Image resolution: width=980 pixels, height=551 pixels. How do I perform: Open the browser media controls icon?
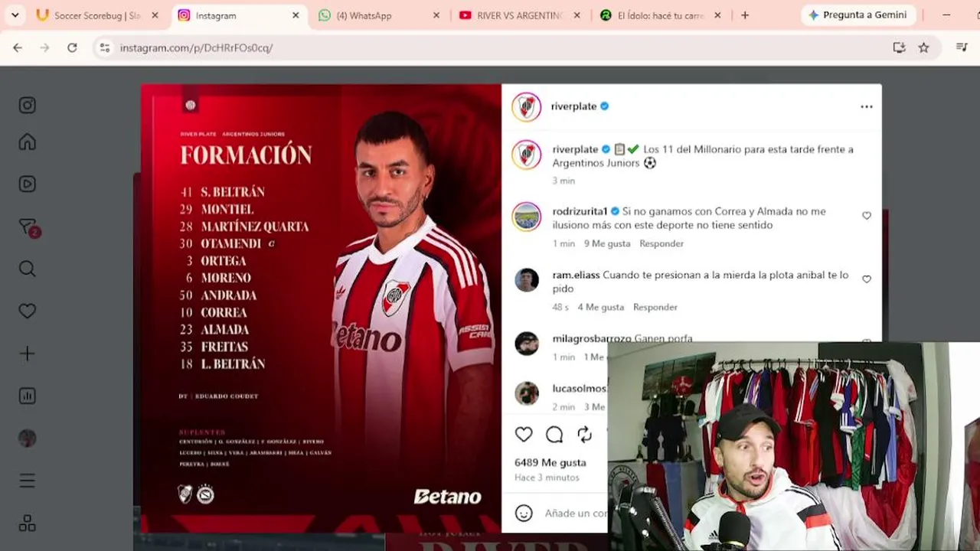coord(962,47)
